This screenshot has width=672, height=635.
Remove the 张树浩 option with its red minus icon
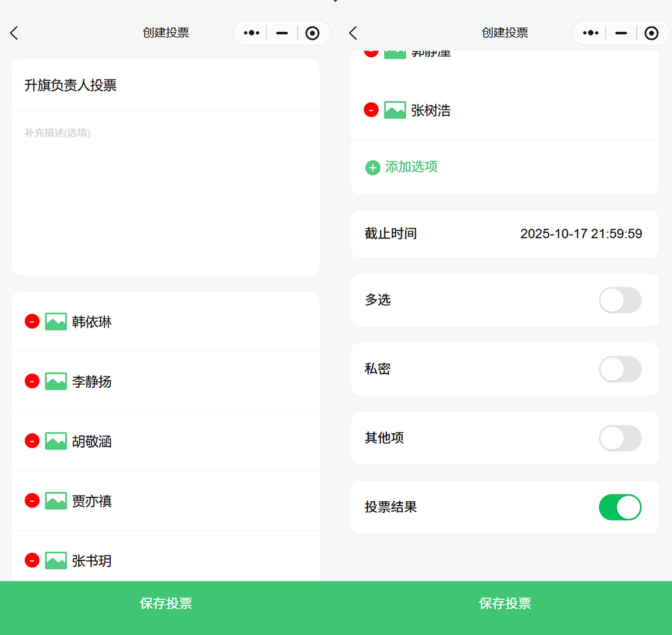tap(371, 110)
